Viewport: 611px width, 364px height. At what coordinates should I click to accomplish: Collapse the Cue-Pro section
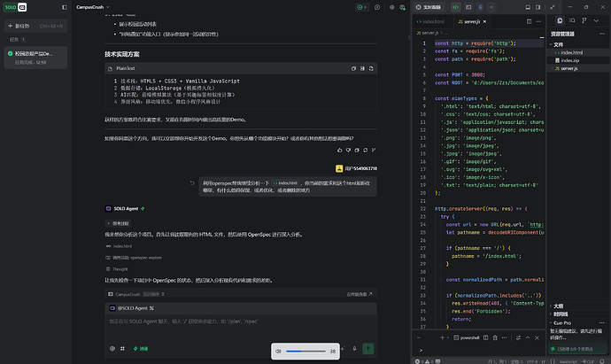click(561, 322)
